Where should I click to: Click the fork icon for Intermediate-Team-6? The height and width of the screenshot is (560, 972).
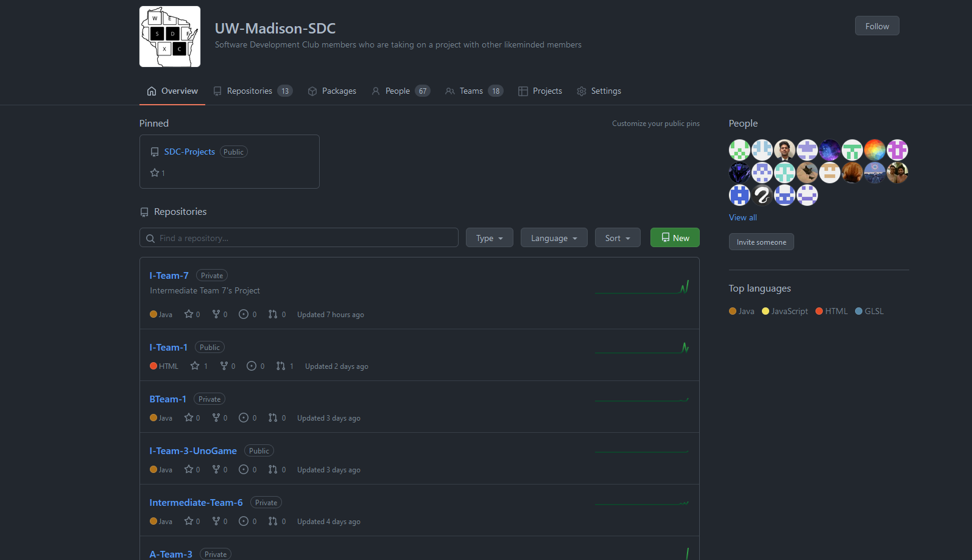tap(216, 521)
